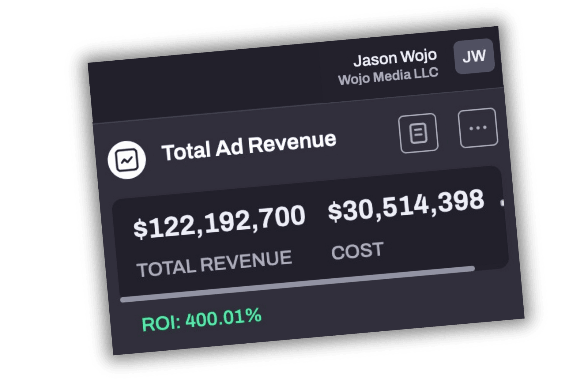Click the Jason Wojo account name

click(x=395, y=57)
